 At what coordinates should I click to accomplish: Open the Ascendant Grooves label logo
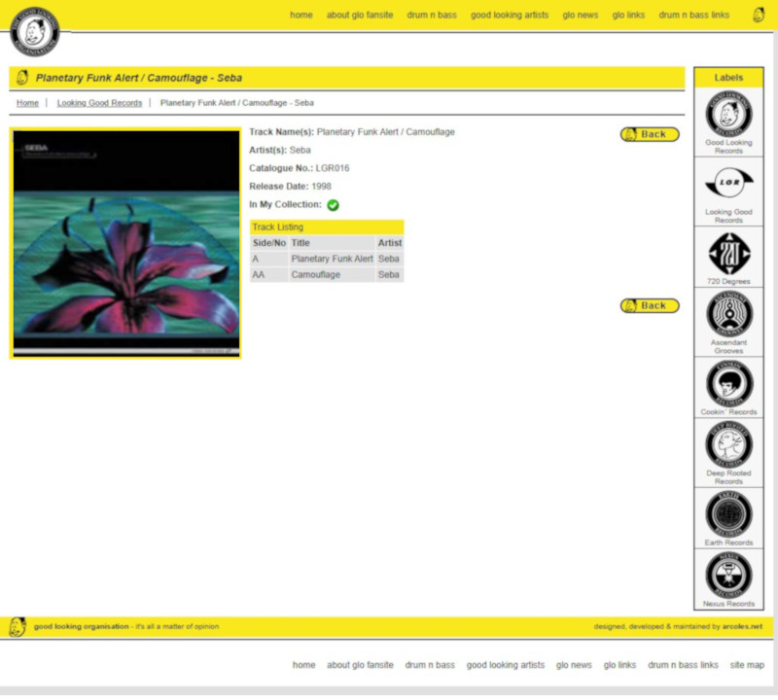[x=728, y=314]
